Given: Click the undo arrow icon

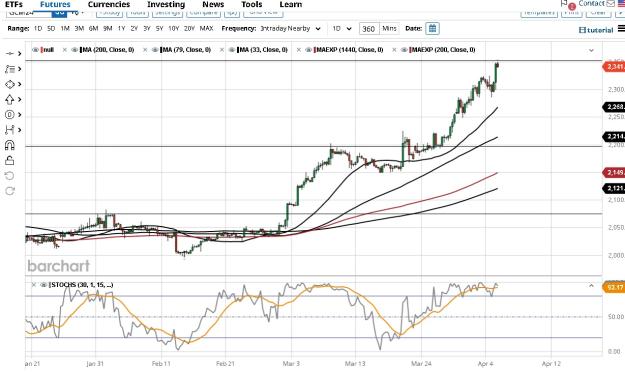Looking at the screenshot, I should click(x=10, y=176).
